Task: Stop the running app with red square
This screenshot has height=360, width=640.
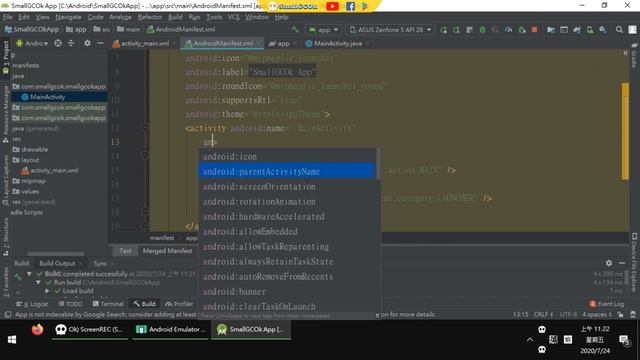Action: click(534, 30)
